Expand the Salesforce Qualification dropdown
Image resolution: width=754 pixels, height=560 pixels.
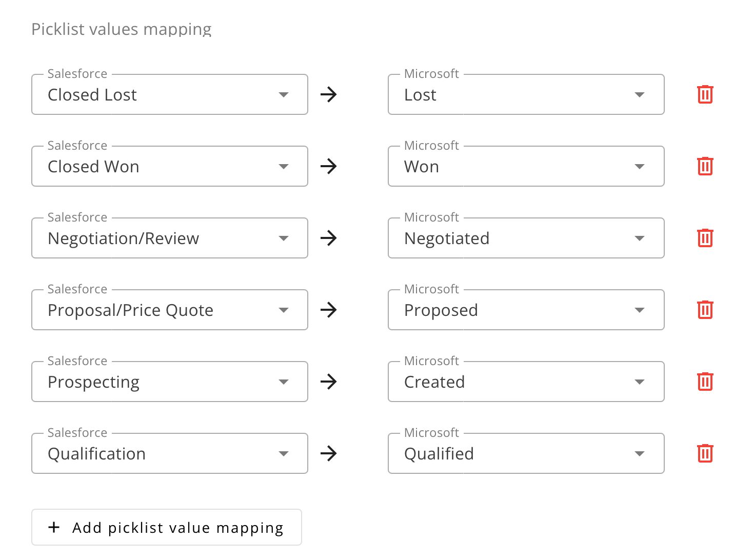[283, 454]
